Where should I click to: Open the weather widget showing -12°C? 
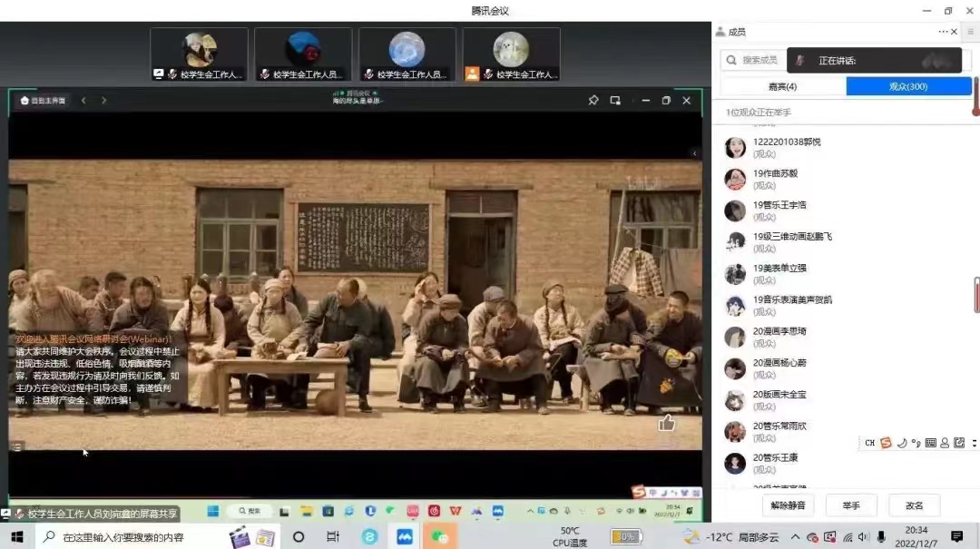730,537
